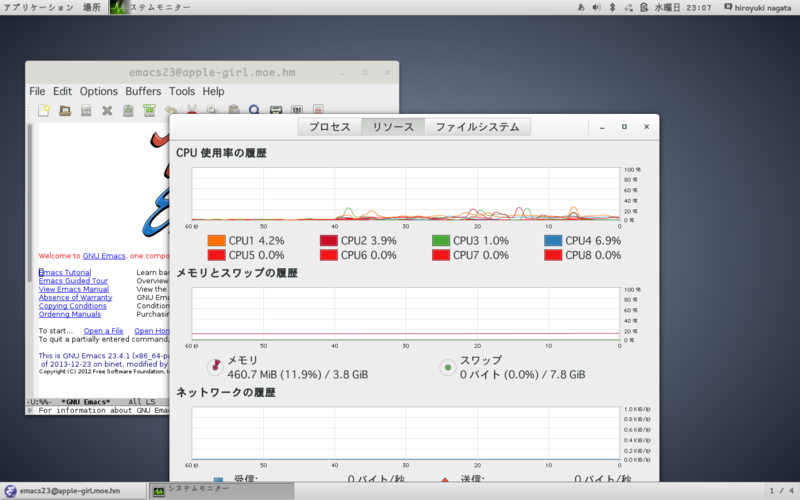Viewport: 800px width, 500px height.
Task: Change the CPU8 red color swatch
Action: point(553,255)
